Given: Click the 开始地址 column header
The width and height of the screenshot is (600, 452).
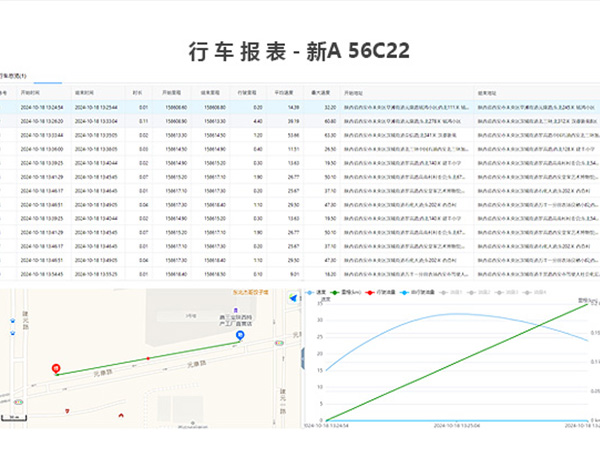Looking at the screenshot, I should click(x=353, y=93).
